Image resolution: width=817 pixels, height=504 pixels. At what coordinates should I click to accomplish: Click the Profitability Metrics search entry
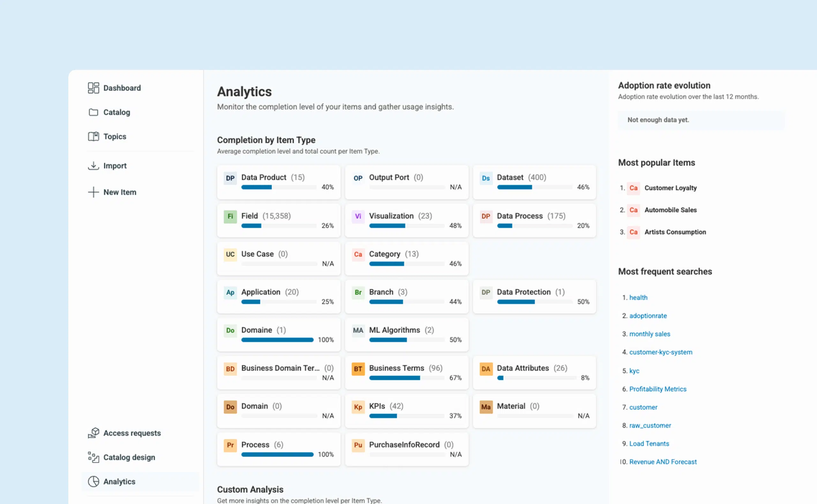658,389
